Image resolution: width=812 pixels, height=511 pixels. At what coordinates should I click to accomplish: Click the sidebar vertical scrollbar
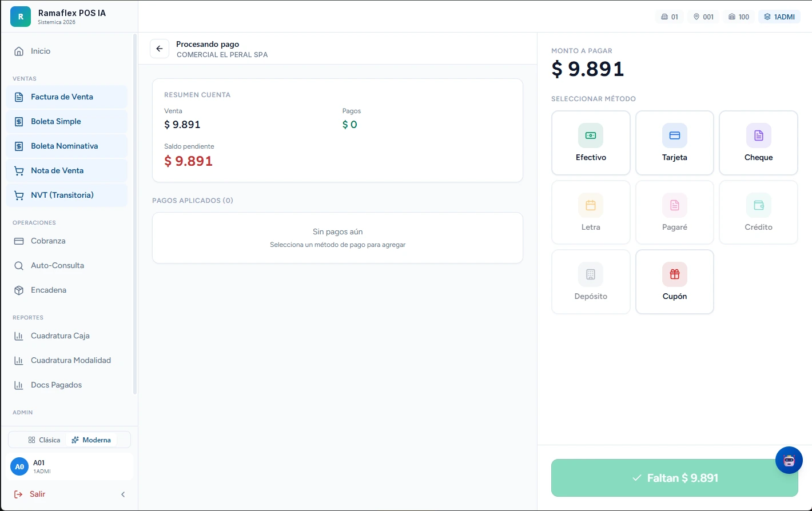click(135, 214)
